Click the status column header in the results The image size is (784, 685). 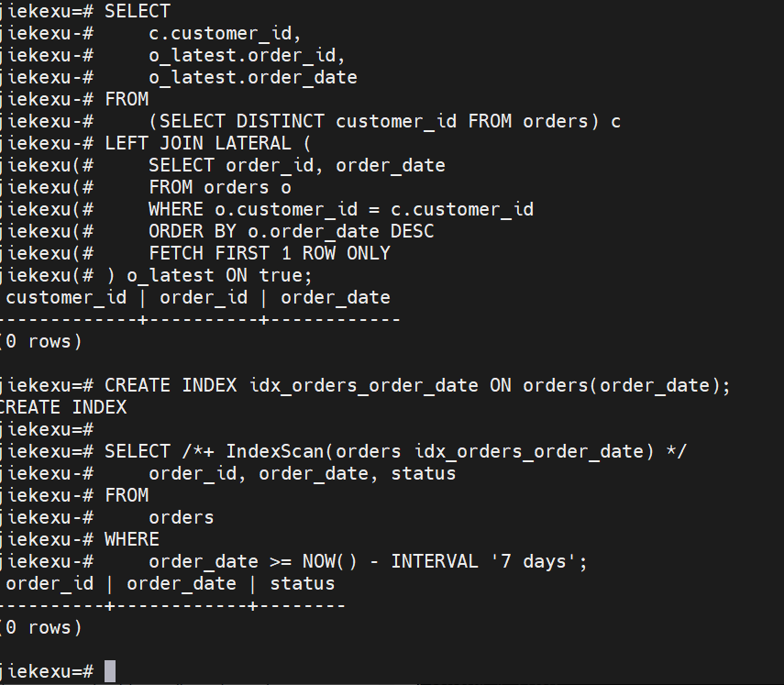click(302, 583)
